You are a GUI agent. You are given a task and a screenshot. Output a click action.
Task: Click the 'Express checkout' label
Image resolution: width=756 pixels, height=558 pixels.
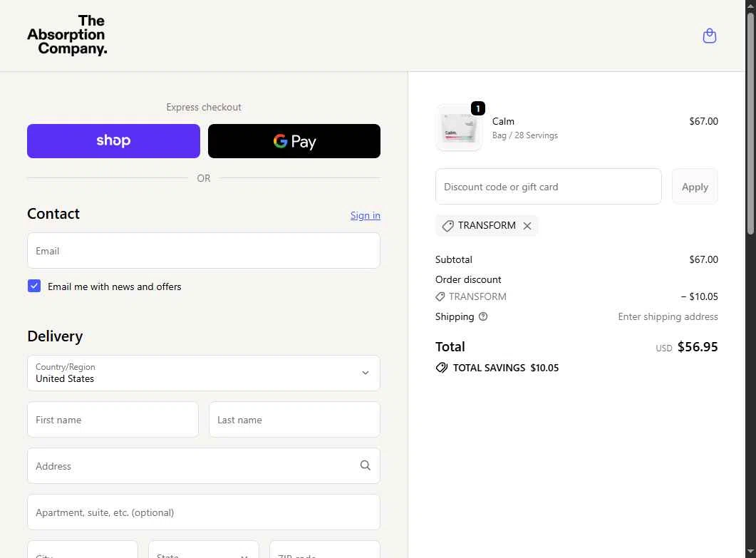204,107
